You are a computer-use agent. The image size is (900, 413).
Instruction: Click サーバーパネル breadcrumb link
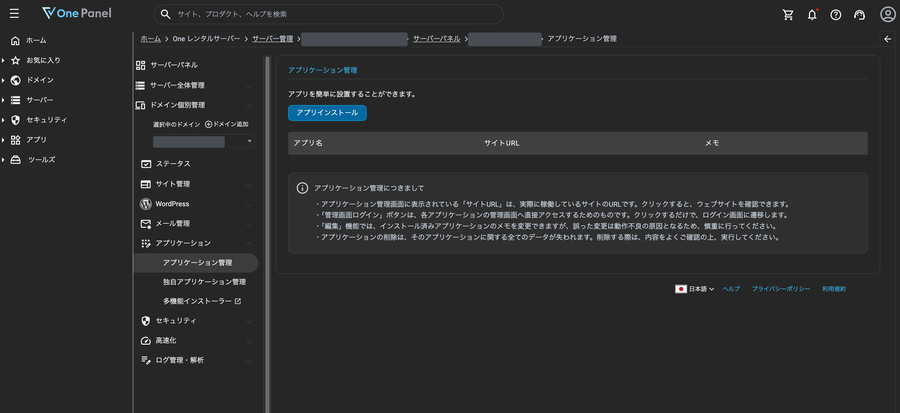pyautogui.click(x=437, y=38)
